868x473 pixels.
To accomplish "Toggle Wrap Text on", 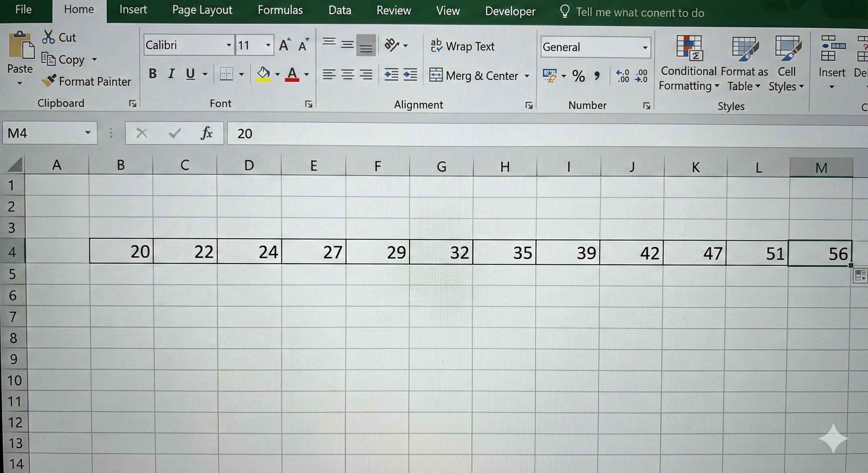I will (x=462, y=46).
